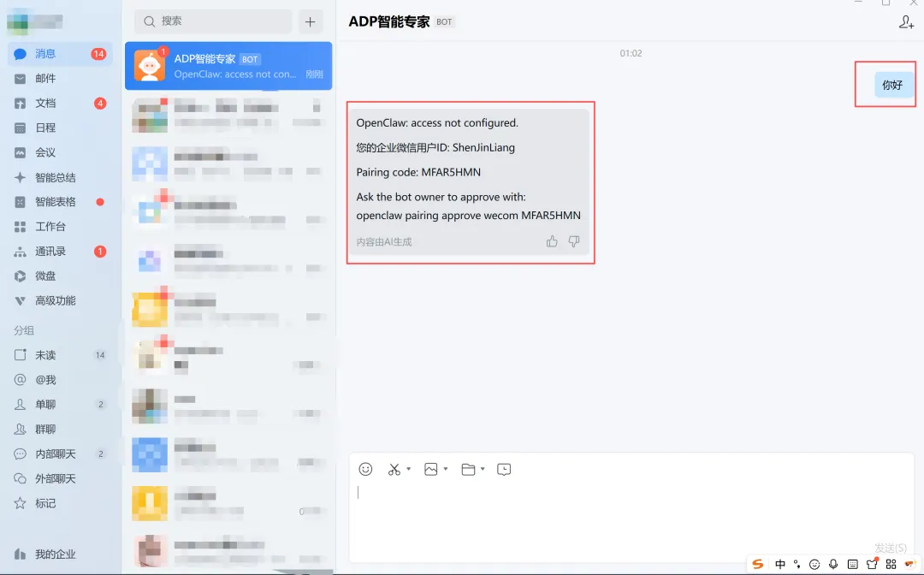
Task: Click the plus button beside search
Action: point(311,21)
